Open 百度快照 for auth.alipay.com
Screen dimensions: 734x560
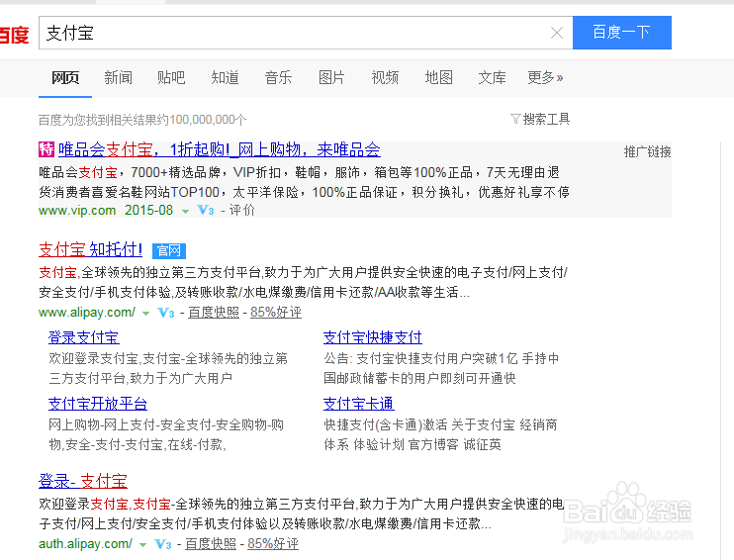click(x=211, y=543)
